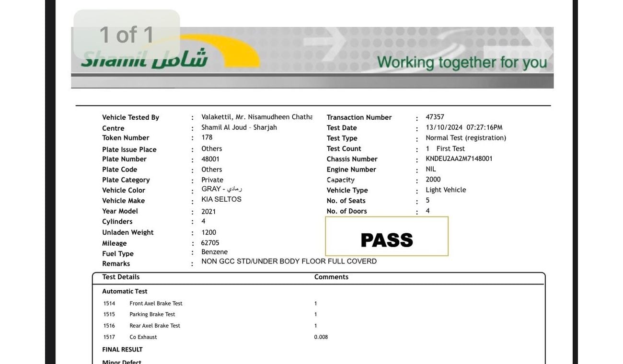Select unladen weight value 1200

[x=208, y=232]
